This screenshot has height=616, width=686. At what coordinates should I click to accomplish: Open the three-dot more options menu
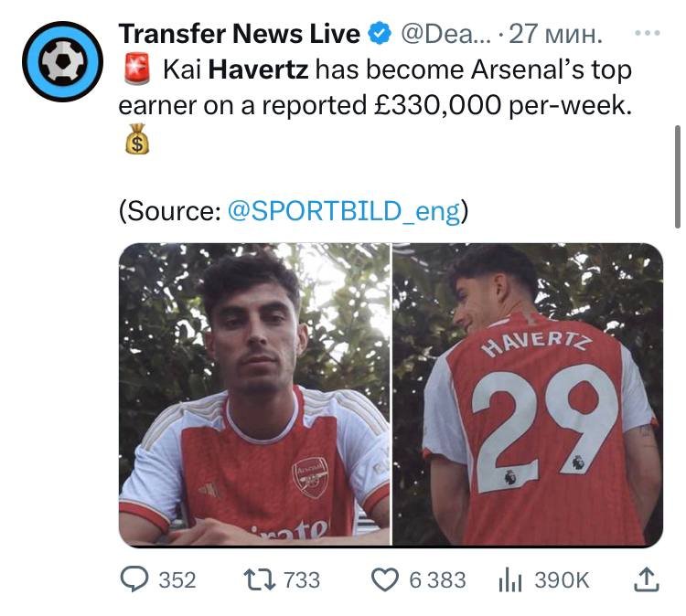(x=646, y=33)
